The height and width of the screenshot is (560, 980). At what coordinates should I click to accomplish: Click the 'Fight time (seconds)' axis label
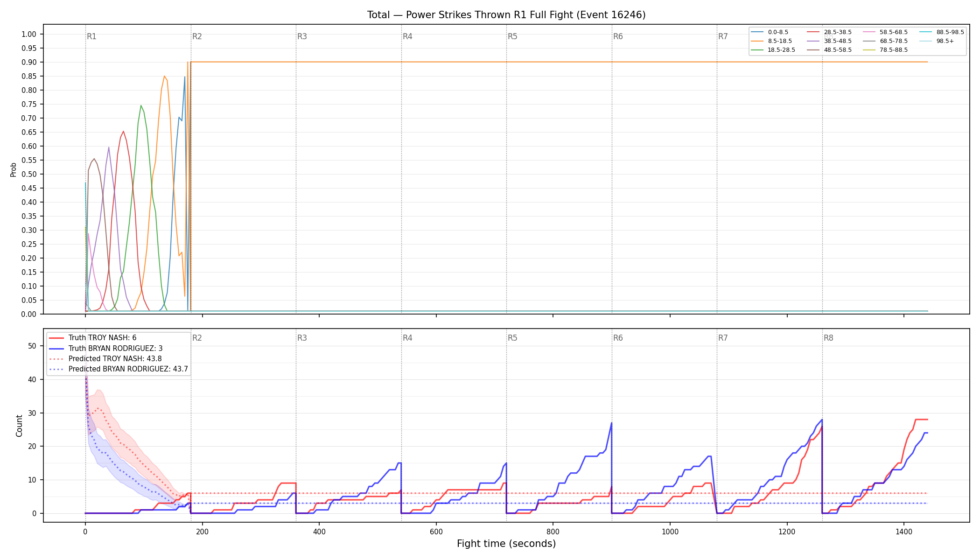(x=506, y=544)
